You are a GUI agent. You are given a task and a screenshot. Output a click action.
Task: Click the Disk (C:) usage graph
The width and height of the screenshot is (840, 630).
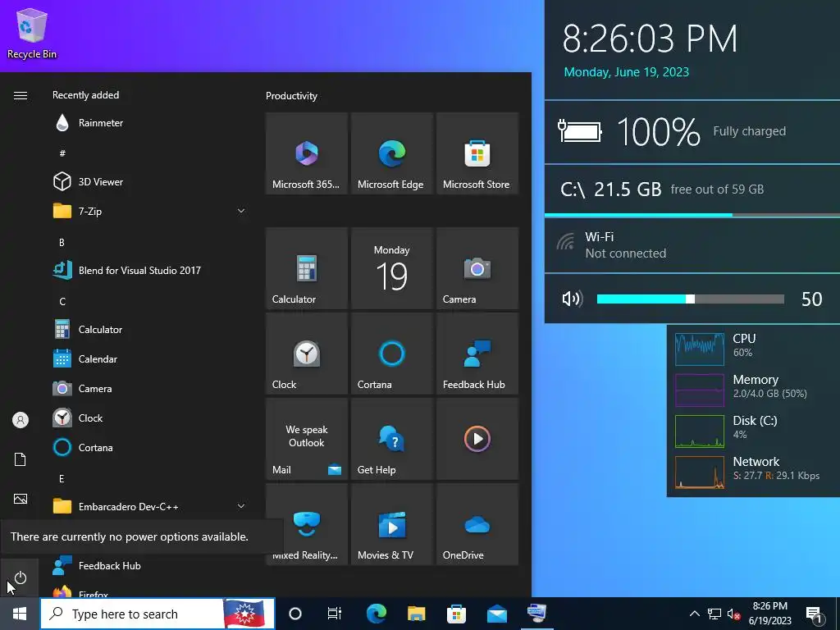pos(699,431)
